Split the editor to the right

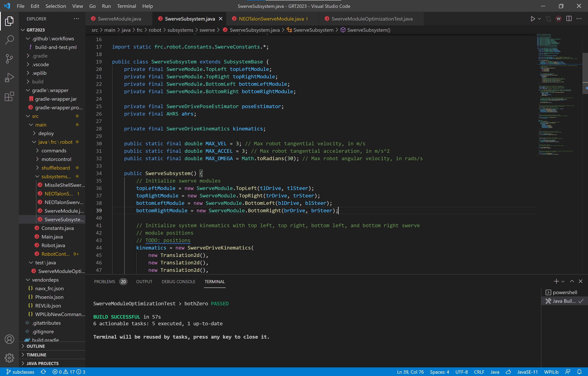[569, 19]
